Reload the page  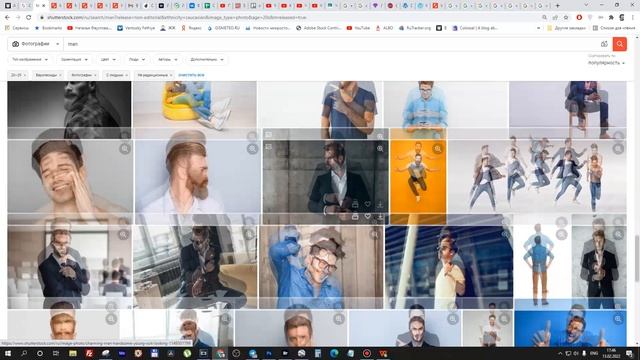coord(29,18)
